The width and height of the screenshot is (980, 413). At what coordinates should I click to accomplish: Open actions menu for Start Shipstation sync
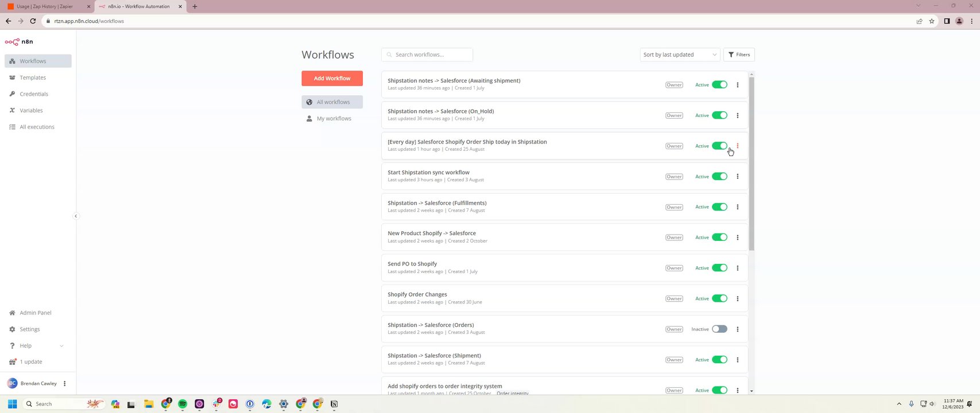[x=738, y=177]
